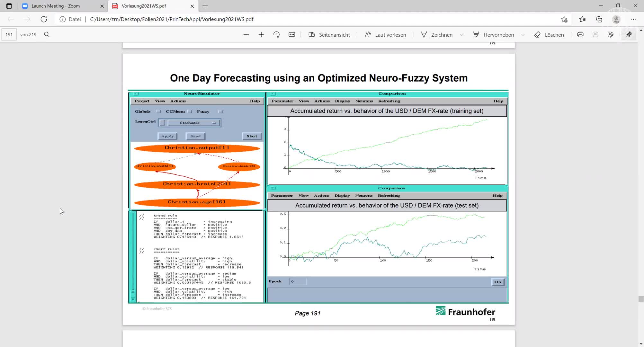Click Laut vorlesen read aloud button
The width and height of the screenshot is (644, 347).
point(385,35)
